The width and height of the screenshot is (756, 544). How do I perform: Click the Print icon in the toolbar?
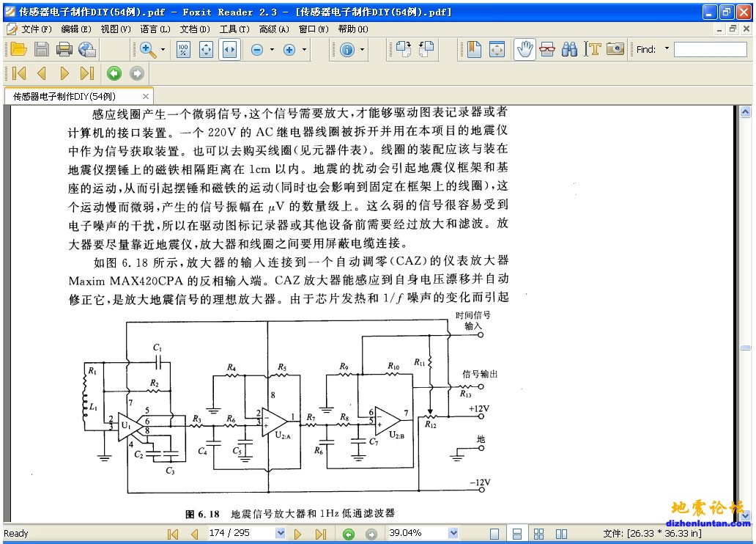[64, 49]
